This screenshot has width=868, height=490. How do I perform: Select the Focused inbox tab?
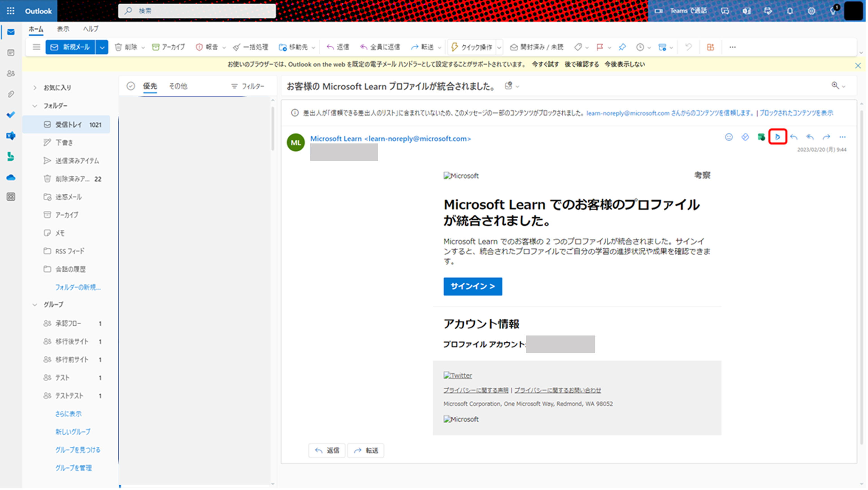[x=150, y=86]
